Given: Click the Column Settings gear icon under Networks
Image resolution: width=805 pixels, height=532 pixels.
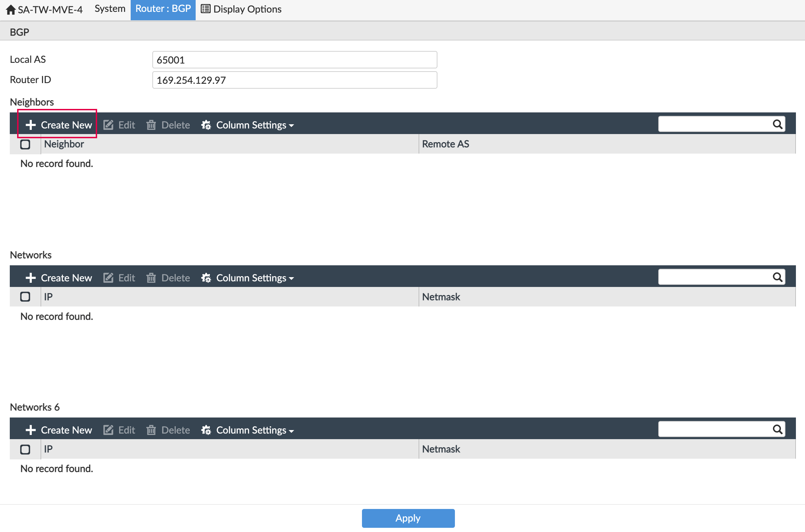Looking at the screenshot, I should tap(206, 278).
